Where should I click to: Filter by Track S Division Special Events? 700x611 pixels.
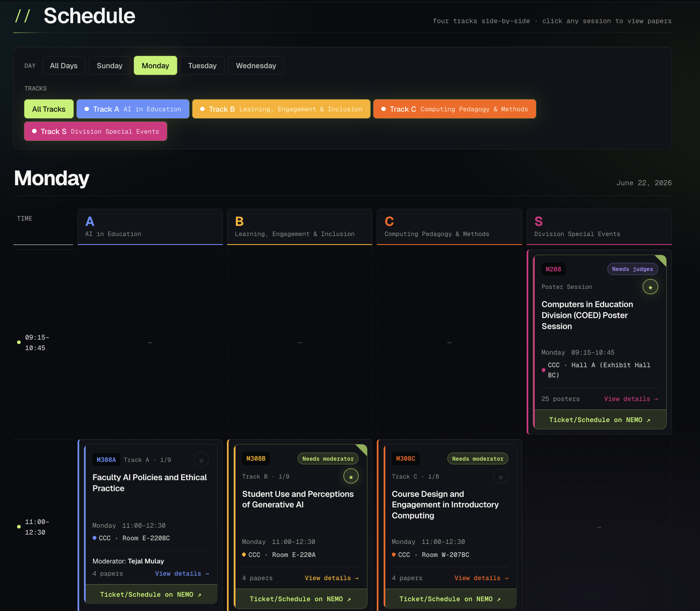pyautogui.click(x=95, y=131)
